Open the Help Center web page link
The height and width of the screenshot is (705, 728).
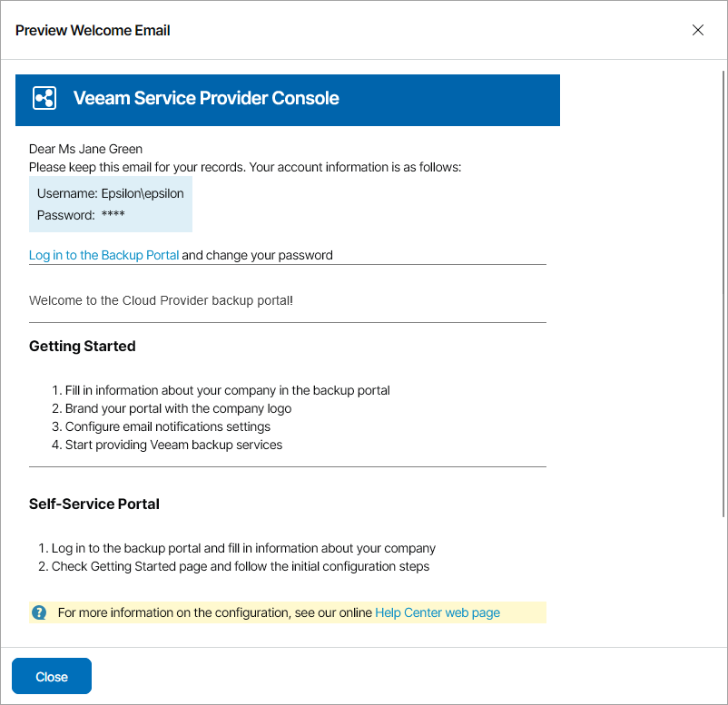pos(437,612)
